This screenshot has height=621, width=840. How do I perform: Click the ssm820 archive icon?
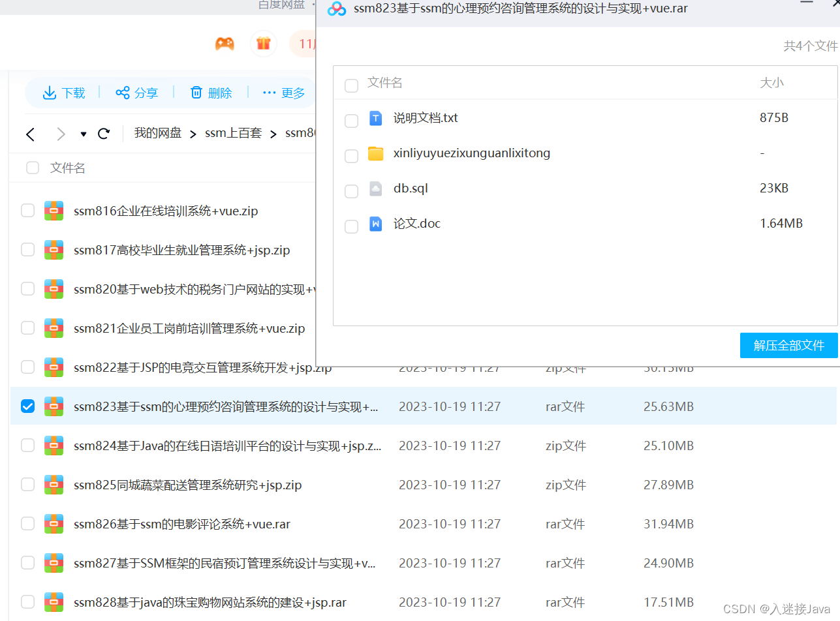54,289
